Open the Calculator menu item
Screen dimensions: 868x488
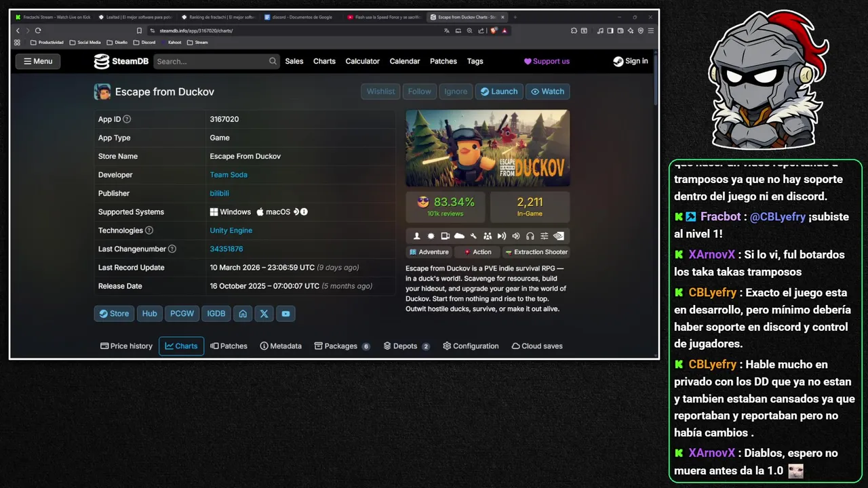[x=362, y=61]
